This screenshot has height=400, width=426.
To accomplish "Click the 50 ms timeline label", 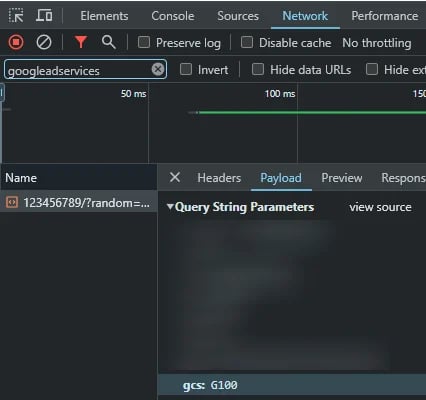I will 133,94.
